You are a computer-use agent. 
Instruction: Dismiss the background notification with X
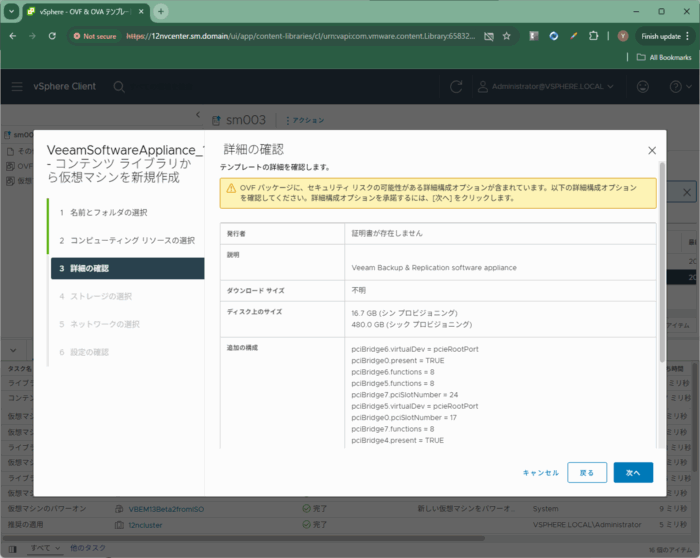pyautogui.click(x=687, y=192)
